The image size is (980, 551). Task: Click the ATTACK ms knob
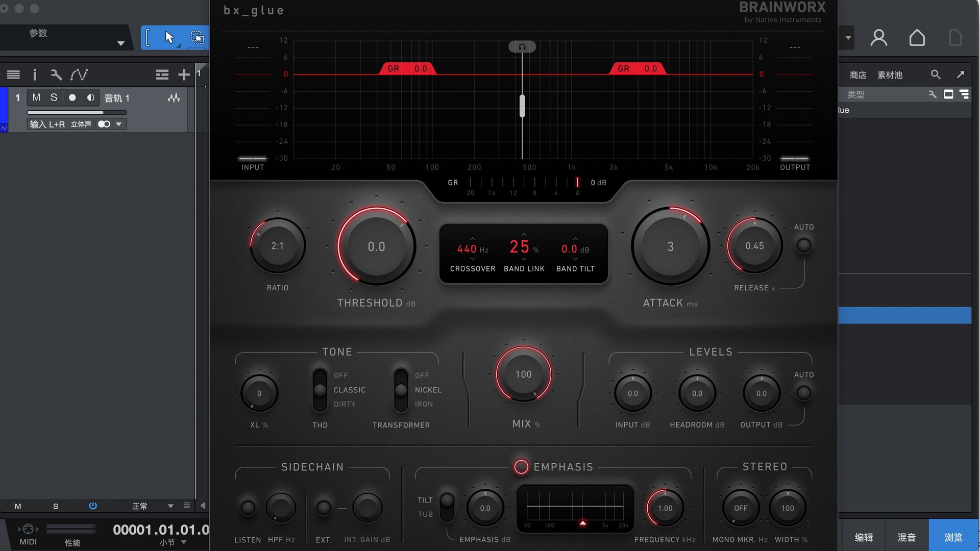(670, 246)
